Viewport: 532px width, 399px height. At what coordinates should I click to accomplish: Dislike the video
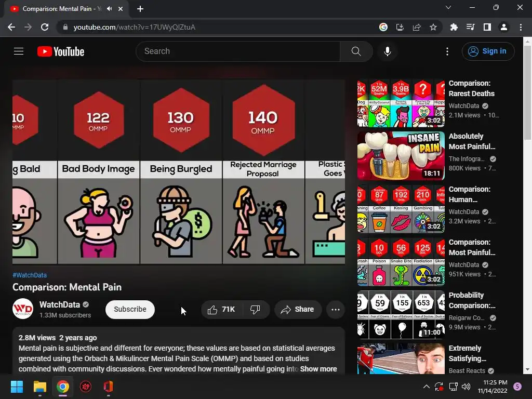256,310
